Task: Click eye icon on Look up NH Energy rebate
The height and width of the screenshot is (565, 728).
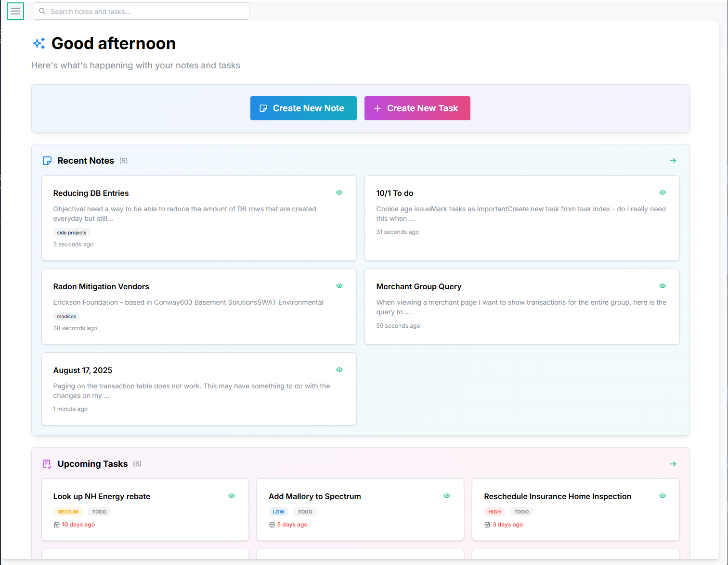Action: pos(232,496)
